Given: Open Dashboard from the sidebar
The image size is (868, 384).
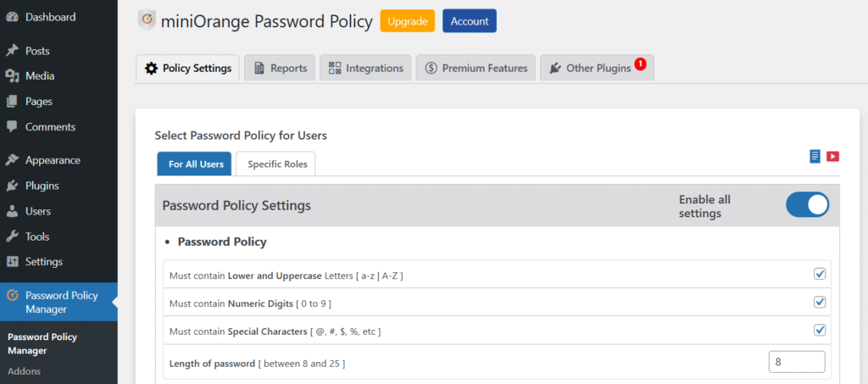Looking at the screenshot, I should pos(50,17).
